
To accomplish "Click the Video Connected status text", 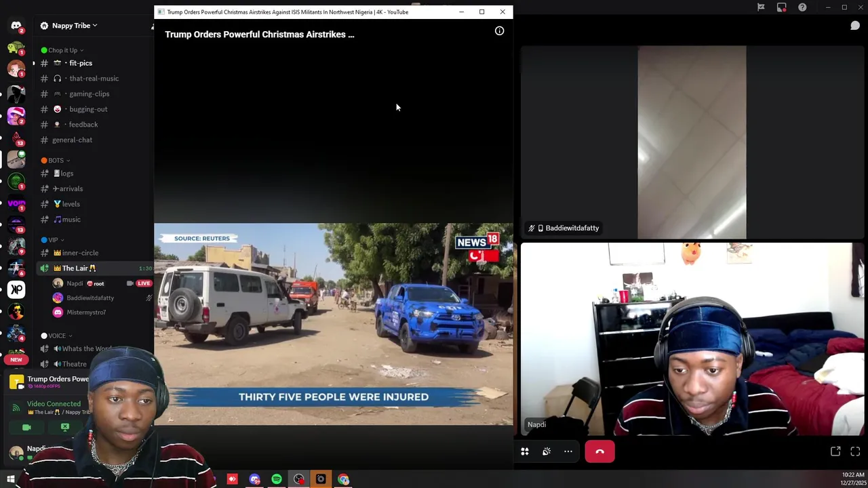I will tap(54, 404).
